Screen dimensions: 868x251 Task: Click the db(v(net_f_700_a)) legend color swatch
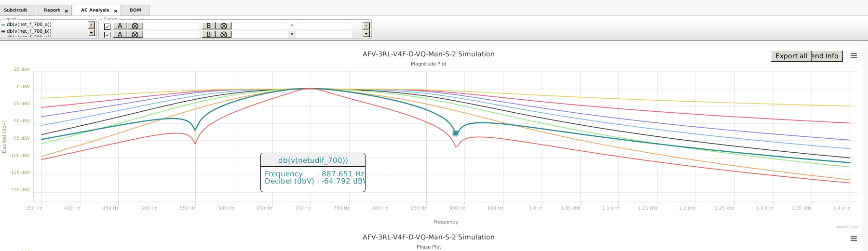click(3, 25)
